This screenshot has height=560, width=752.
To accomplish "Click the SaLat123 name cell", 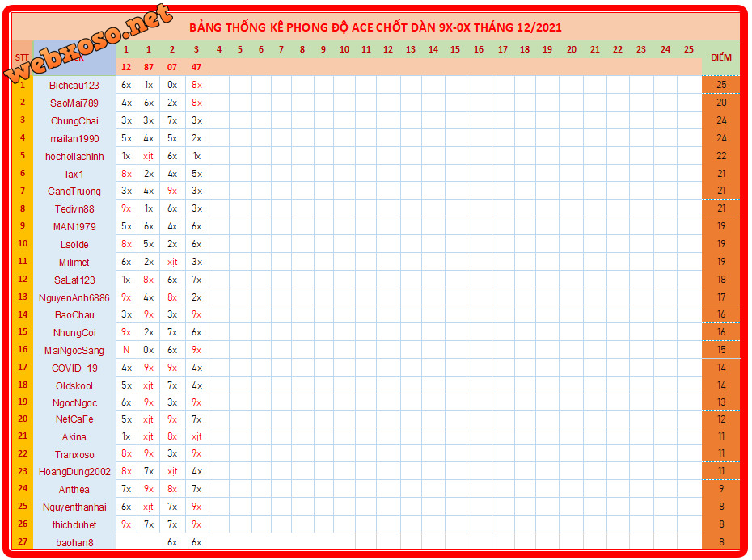I will [x=74, y=280].
